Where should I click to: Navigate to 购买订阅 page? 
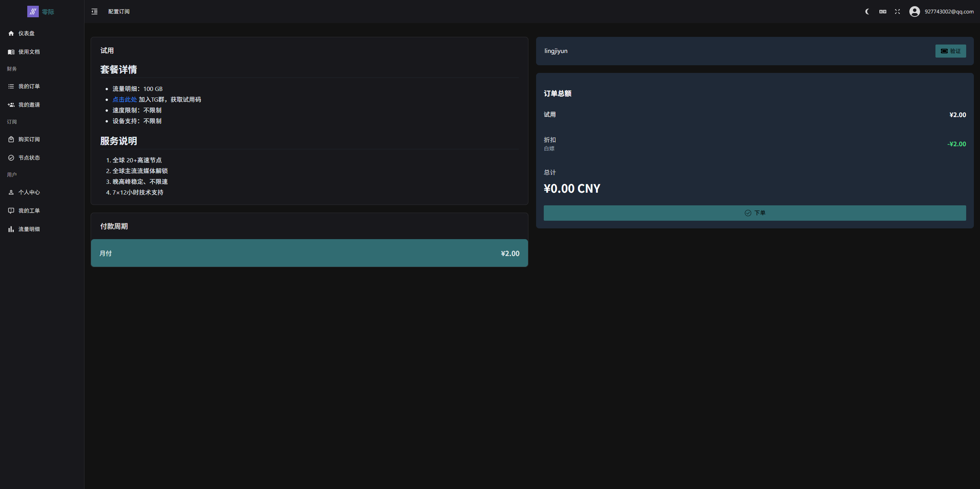click(x=29, y=139)
